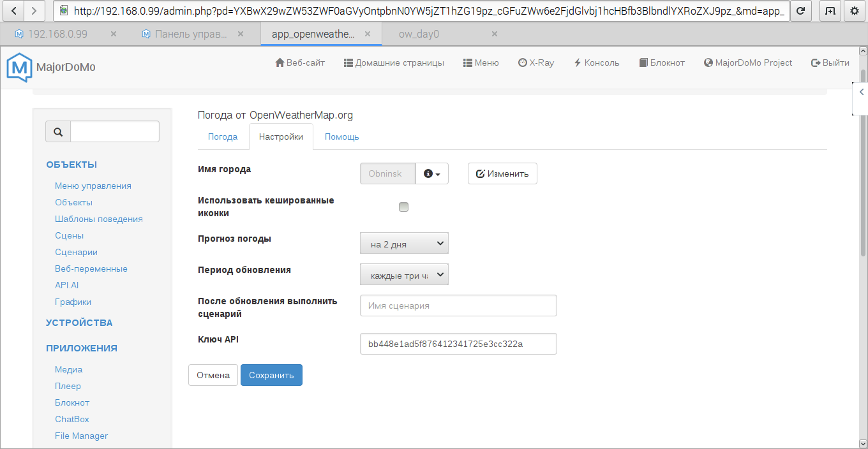Focus the Имя сценария input field
This screenshot has width=868, height=449.
[x=458, y=305]
